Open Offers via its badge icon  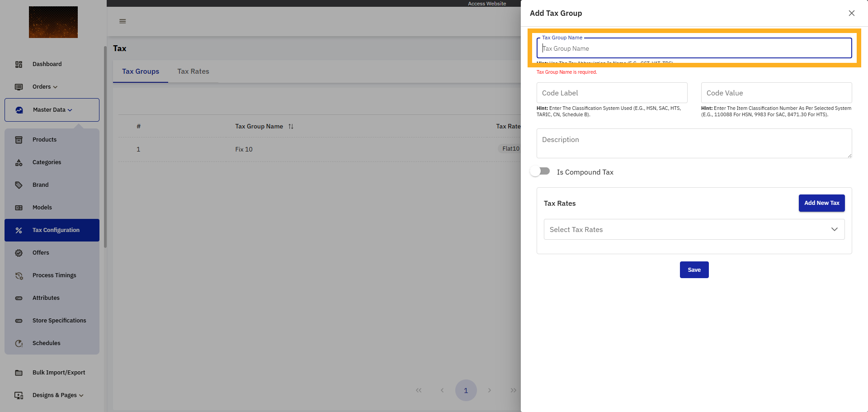point(19,253)
